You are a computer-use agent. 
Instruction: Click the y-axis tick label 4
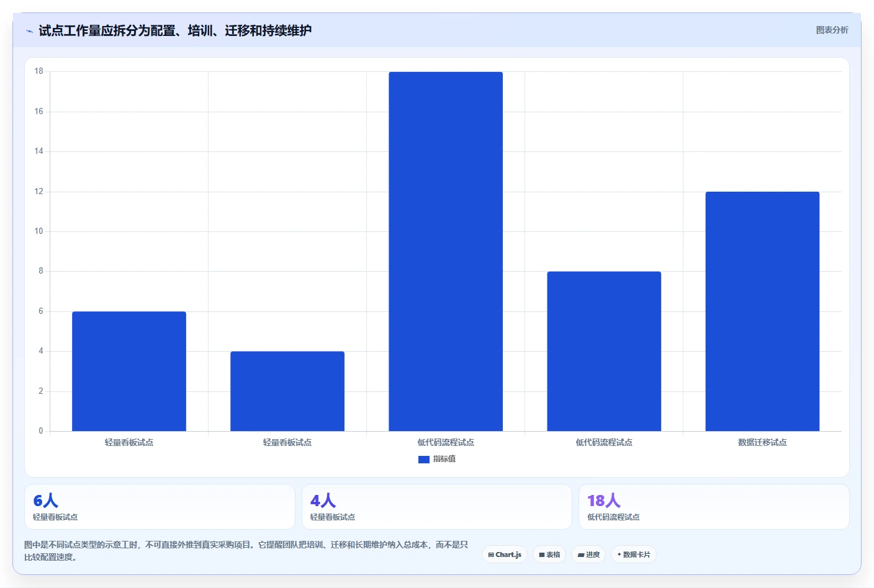(x=41, y=351)
